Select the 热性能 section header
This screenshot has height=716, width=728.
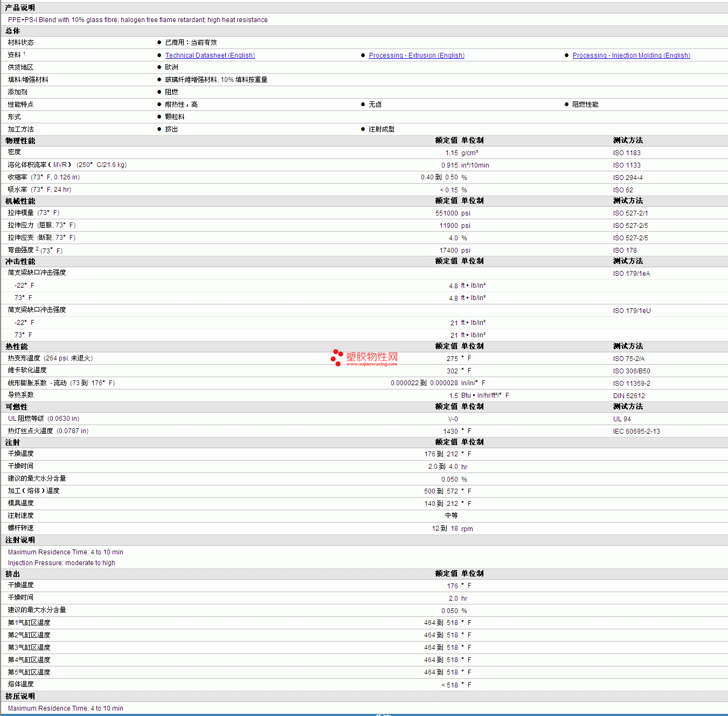pyautogui.click(x=16, y=346)
